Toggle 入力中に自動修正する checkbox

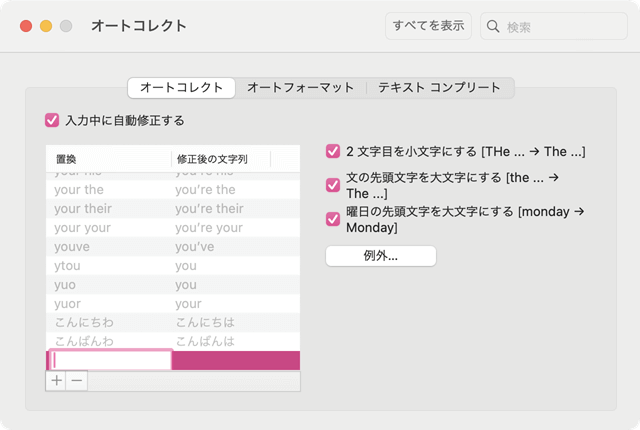coord(53,120)
